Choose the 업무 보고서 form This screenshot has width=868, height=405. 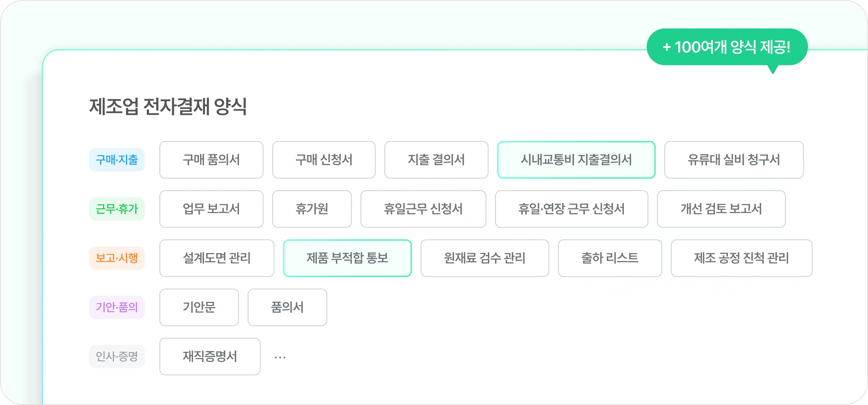[211, 209]
